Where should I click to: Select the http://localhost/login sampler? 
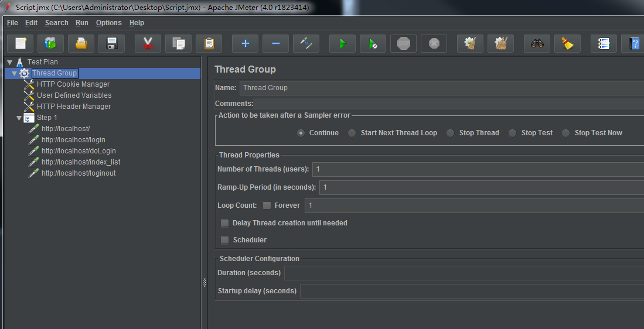coord(73,140)
